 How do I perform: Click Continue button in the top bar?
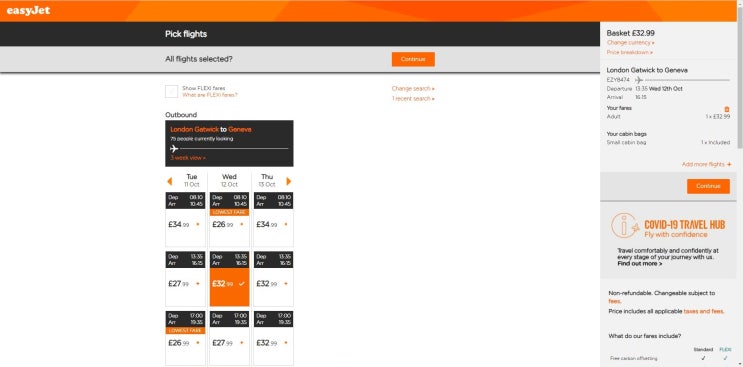413,59
